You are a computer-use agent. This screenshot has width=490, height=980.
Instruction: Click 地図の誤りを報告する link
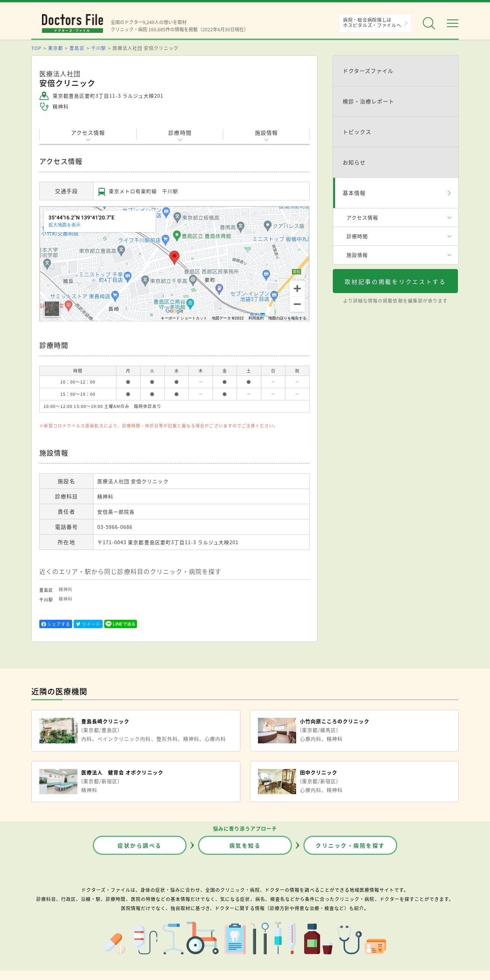(x=287, y=318)
